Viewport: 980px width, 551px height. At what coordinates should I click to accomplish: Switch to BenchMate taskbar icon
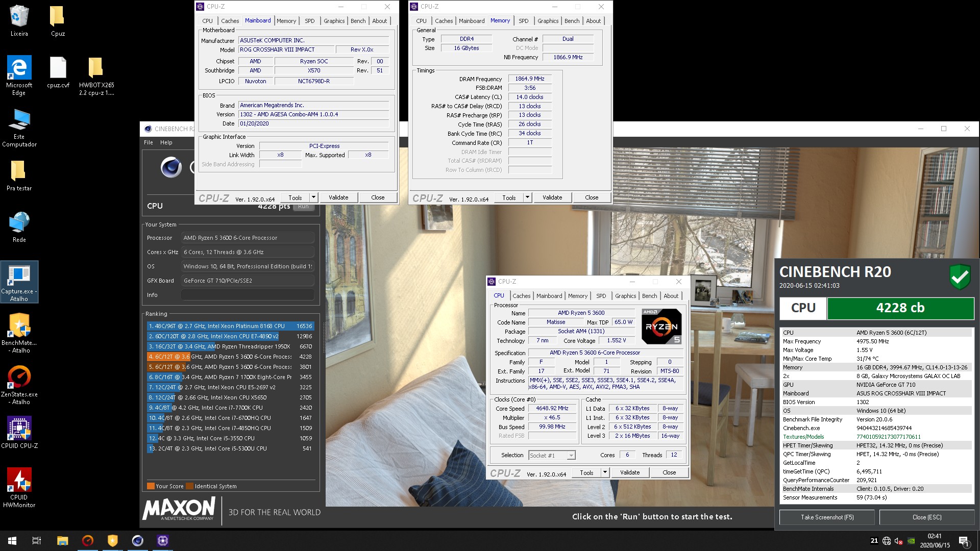point(112,541)
